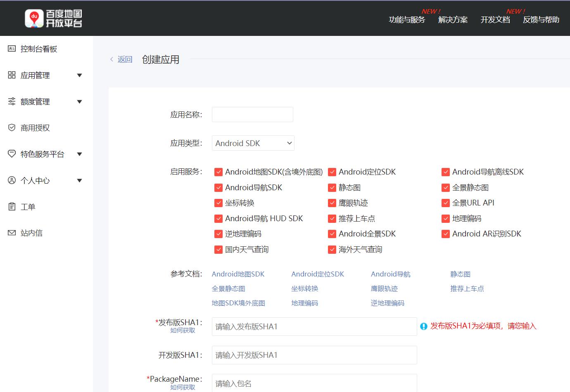Click the 额度管理 sliders icon
570x392 pixels.
pyautogui.click(x=12, y=102)
